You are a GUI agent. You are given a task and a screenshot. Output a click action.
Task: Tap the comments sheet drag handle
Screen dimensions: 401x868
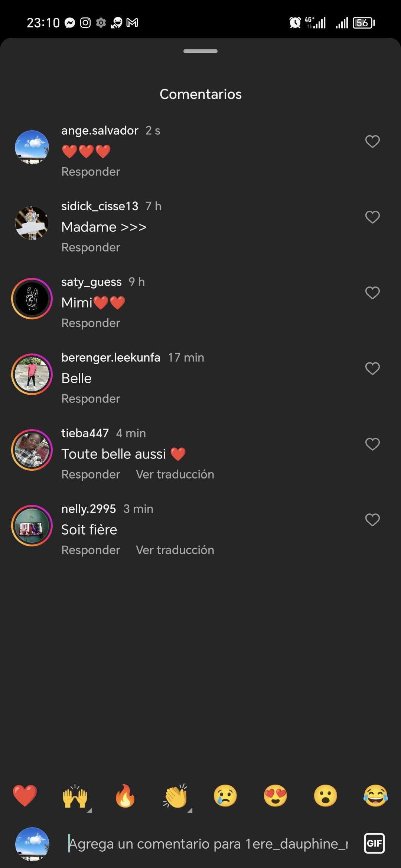coord(200,51)
